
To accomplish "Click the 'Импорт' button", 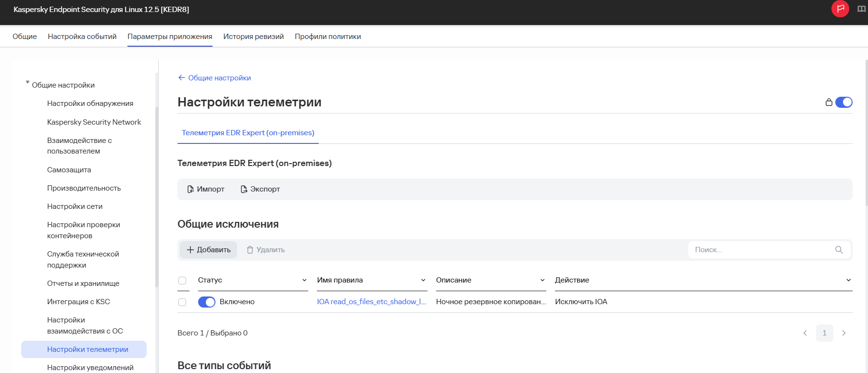I will tap(206, 189).
